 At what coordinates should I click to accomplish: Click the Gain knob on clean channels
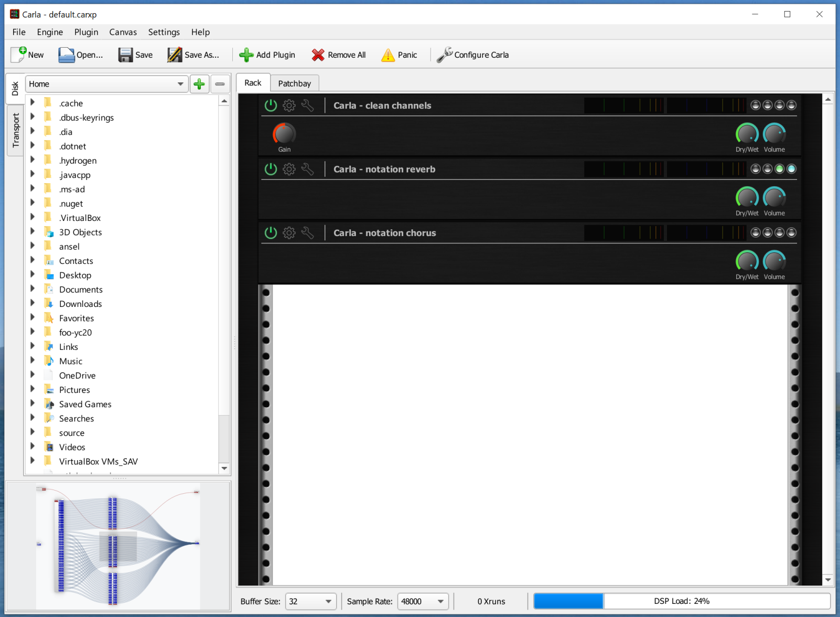coord(284,134)
